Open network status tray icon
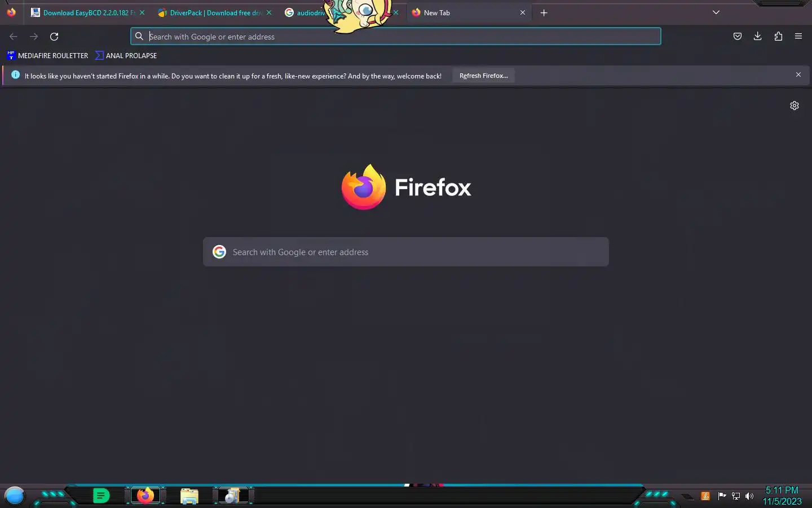Screen dimensions: 812x508 point(736,496)
